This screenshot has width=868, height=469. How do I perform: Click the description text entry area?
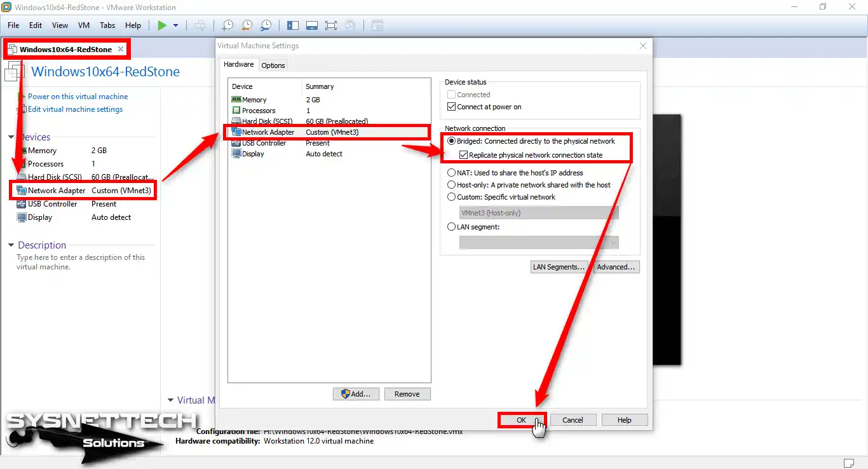[x=81, y=262]
